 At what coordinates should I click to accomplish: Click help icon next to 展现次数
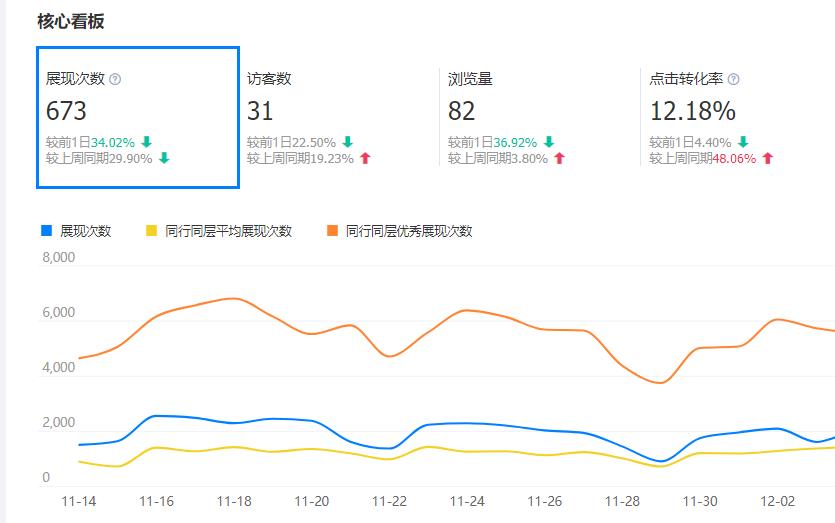click(115, 80)
